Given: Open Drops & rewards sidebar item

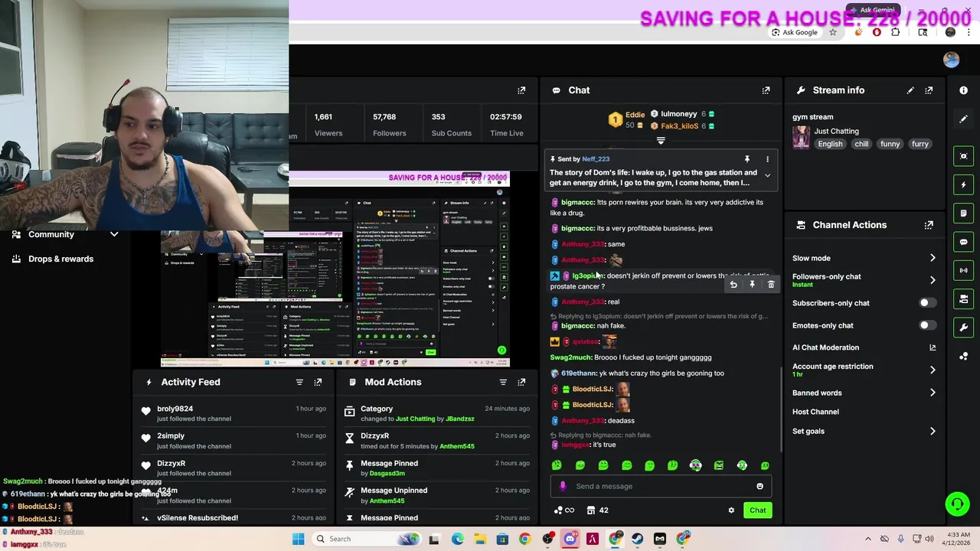Looking at the screenshot, I should (x=52, y=259).
